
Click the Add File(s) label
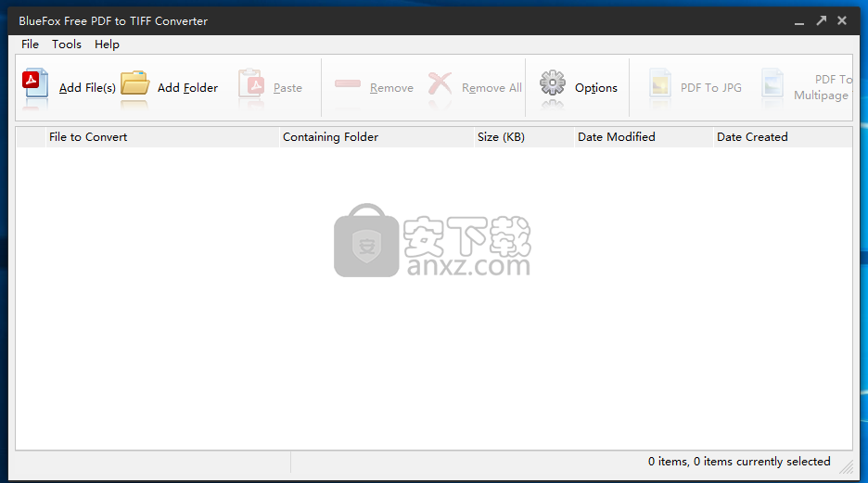pos(87,87)
